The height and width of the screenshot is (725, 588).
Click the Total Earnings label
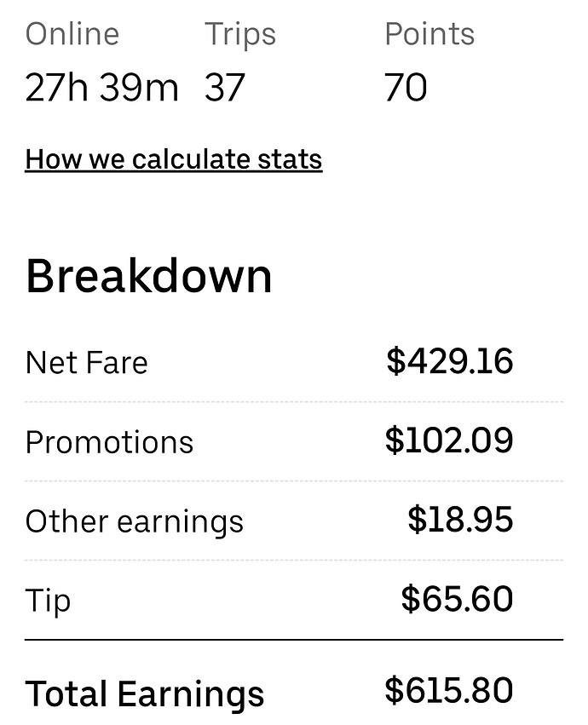coord(145,693)
